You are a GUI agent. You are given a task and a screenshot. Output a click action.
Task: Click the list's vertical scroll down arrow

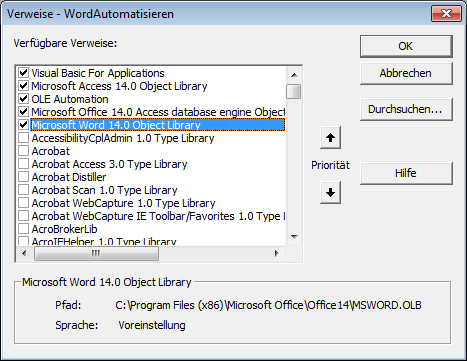coord(294,237)
